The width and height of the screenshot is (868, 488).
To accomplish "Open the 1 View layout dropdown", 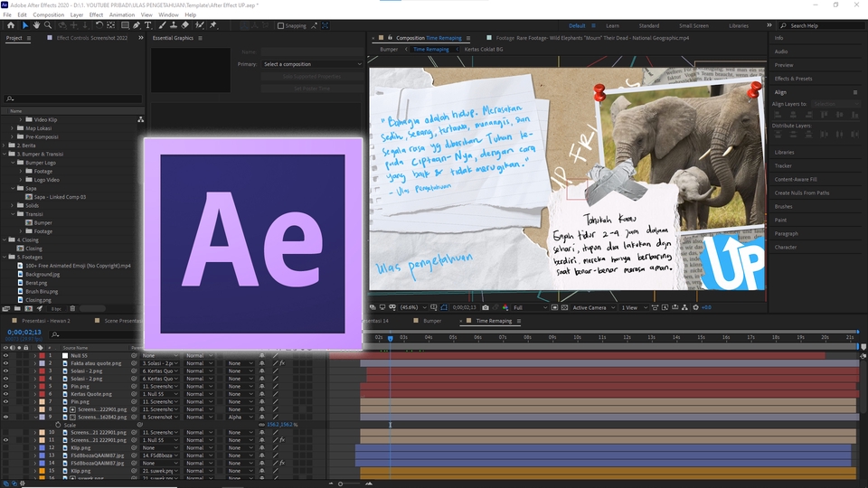I will [x=634, y=307].
